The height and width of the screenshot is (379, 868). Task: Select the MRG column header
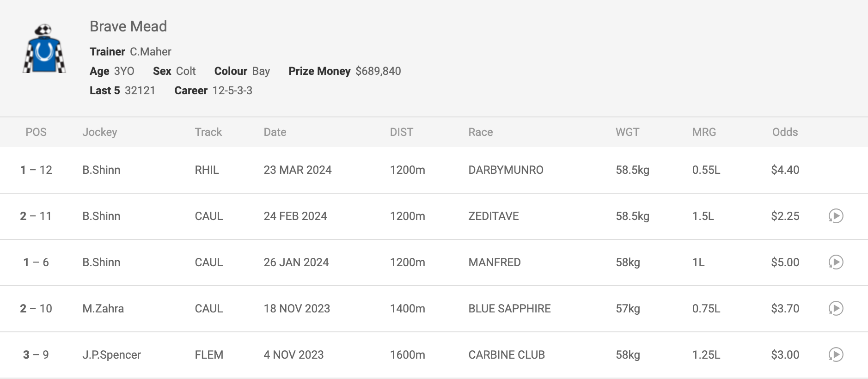pyautogui.click(x=704, y=132)
